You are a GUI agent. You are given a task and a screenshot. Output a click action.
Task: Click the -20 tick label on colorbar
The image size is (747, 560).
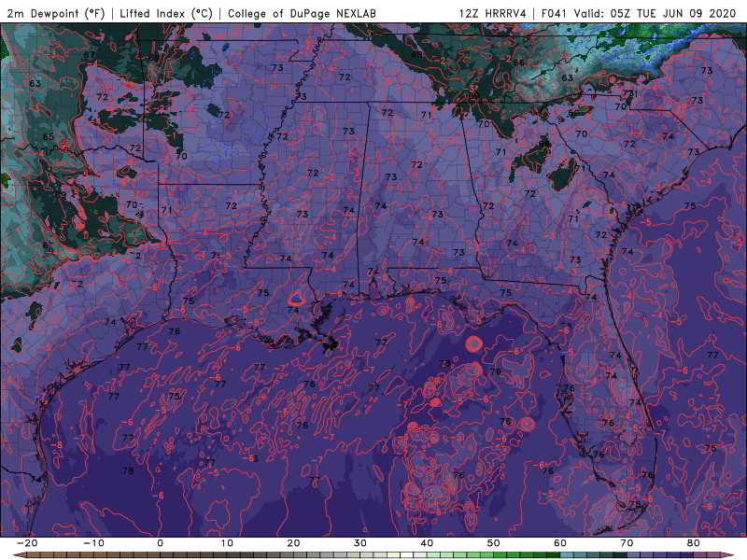pos(27,543)
